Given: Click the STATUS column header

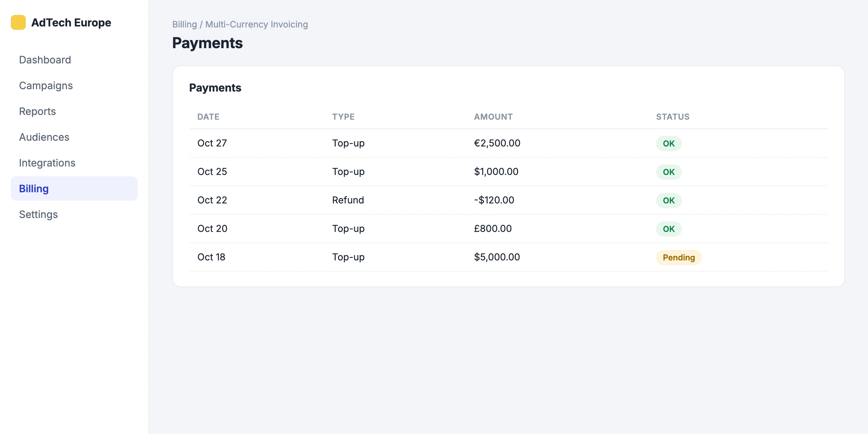Looking at the screenshot, I should (x=673, y=117).
